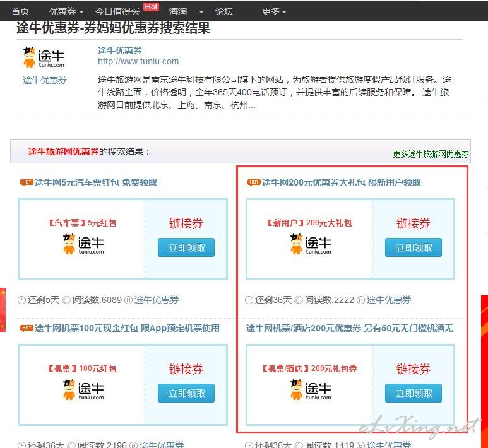Select 【汽车票】5元红包 coupon text

83,223
